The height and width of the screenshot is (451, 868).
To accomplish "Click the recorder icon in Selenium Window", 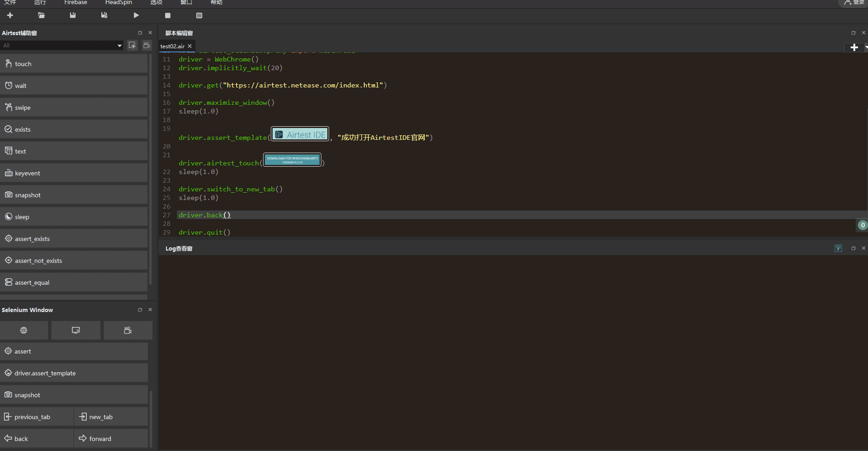I will click(128, 330).
